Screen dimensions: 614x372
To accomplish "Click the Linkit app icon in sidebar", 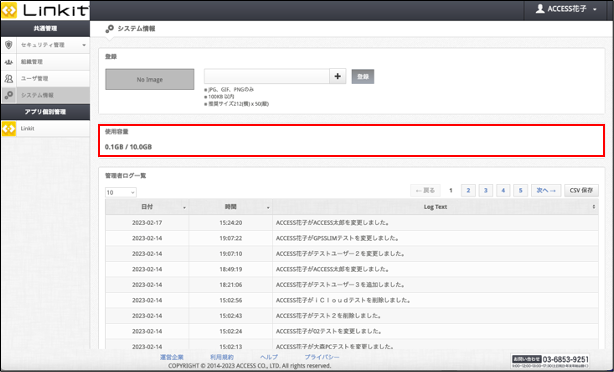I will point(9,128).
